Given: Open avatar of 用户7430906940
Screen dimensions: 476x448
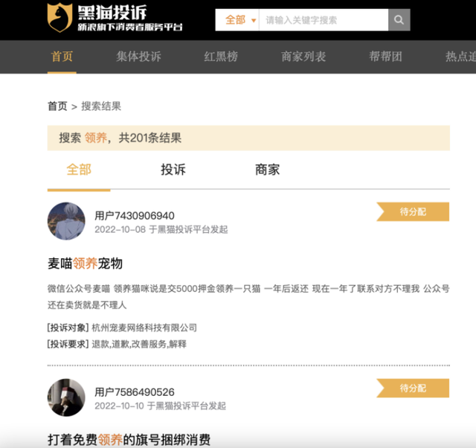Looking at the screenshot, I should tap(66, 221).
